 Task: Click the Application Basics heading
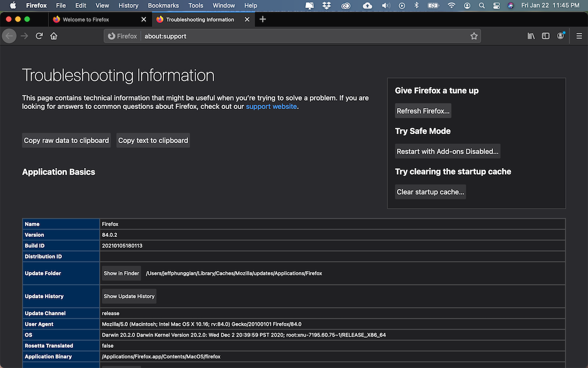click(59, 172)
